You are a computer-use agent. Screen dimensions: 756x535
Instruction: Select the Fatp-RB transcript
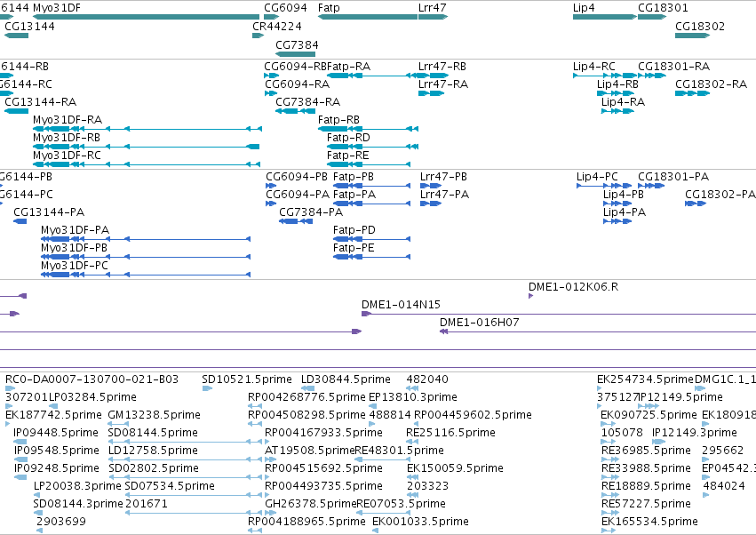[x=368, y=129]
